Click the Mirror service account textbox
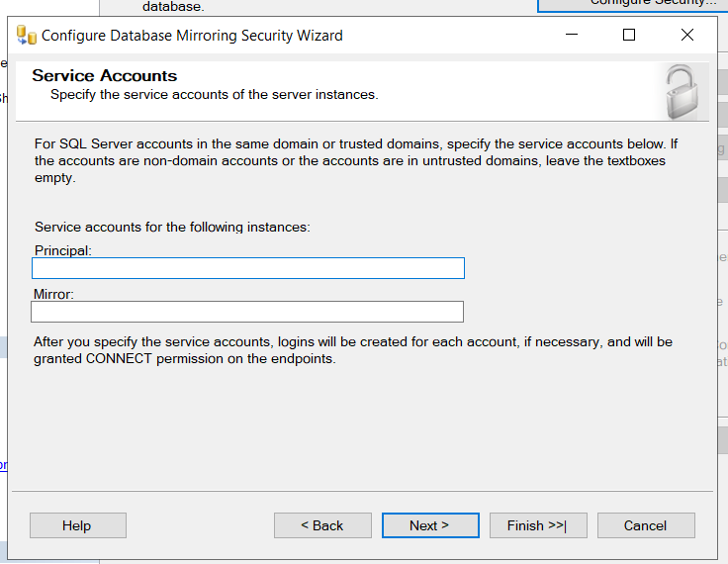The width and height of the screenshot is (728, 564). point(247,312)
